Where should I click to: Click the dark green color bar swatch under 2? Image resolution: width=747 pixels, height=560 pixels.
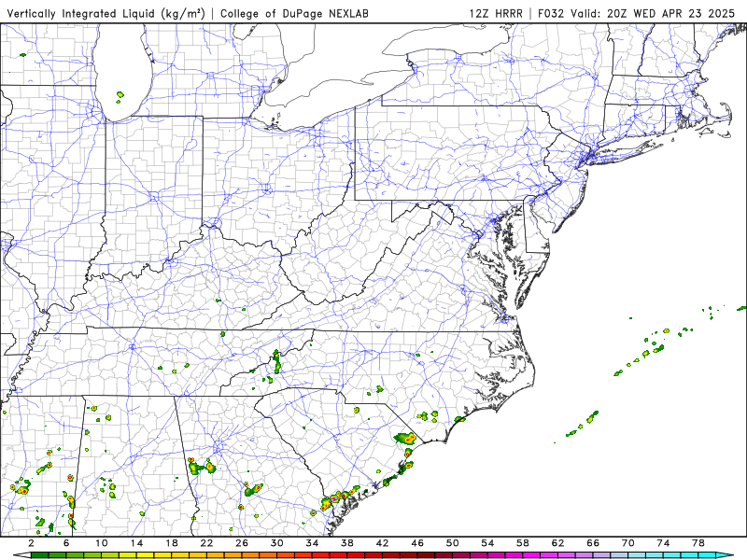click(x=40, y=555)
